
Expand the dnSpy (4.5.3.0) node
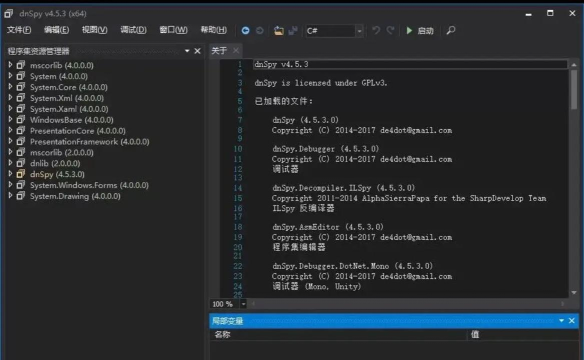point(10,173)
